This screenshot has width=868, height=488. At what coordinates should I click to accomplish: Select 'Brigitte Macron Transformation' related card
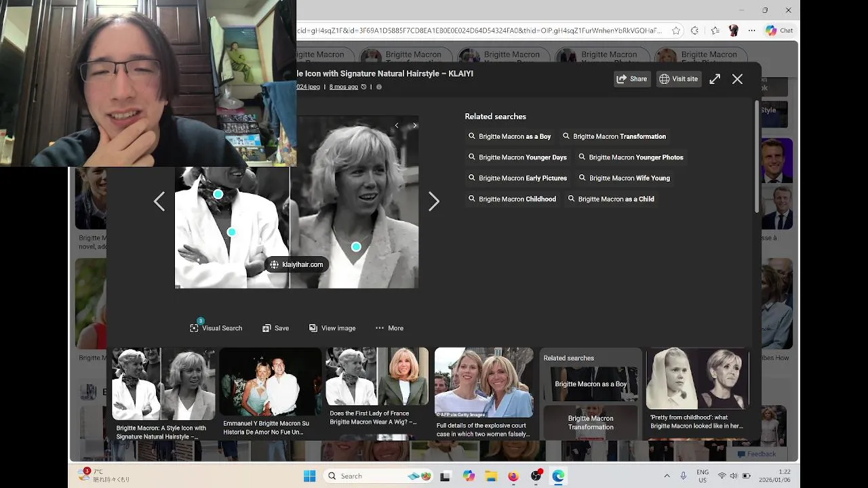pyautogui.click(x=591, y=422)
